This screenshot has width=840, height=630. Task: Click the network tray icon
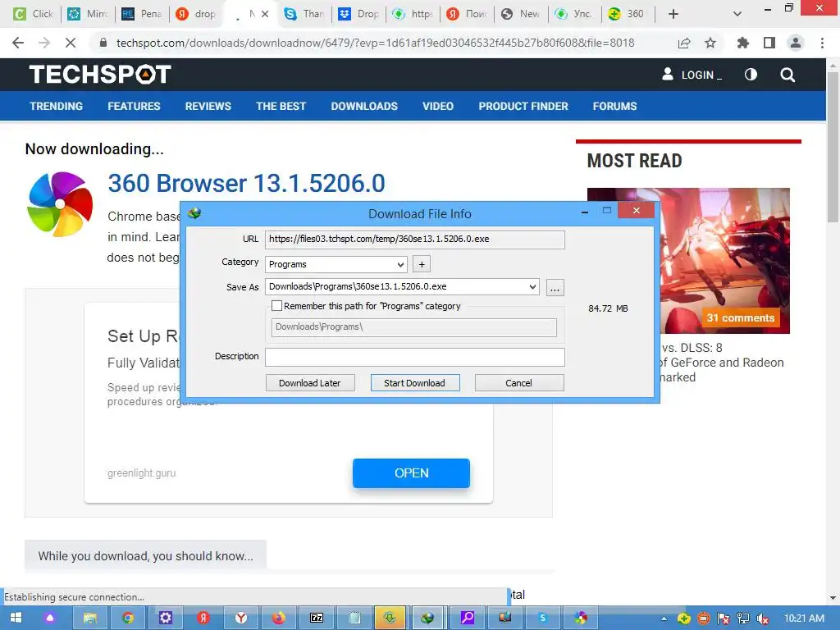pos(743,619)
